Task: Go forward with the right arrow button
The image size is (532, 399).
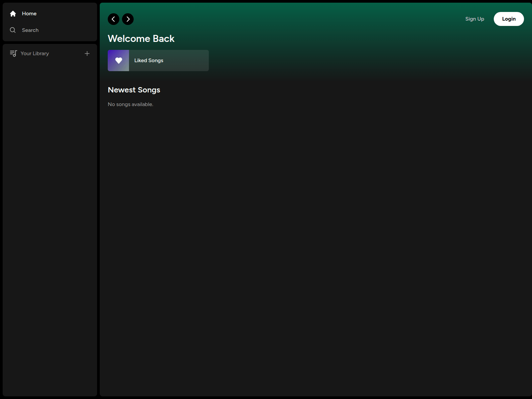Action: (128, 19)
